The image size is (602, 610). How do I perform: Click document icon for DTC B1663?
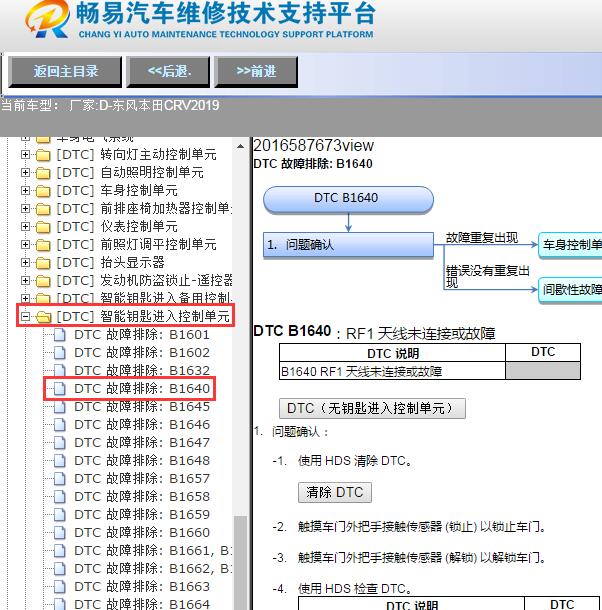(60, 586)
